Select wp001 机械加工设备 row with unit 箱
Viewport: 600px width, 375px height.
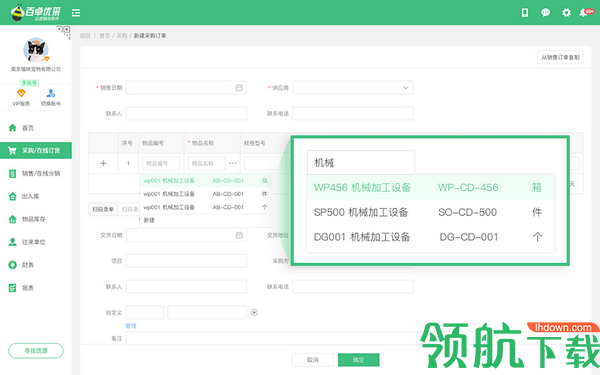pos(206,181)
